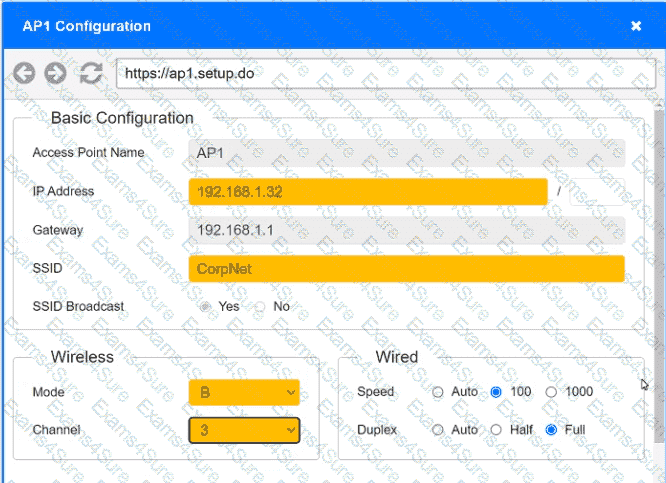Close the AP1 Configuration dialog
This screenshot has height=483, width=666.
point(636,26)
